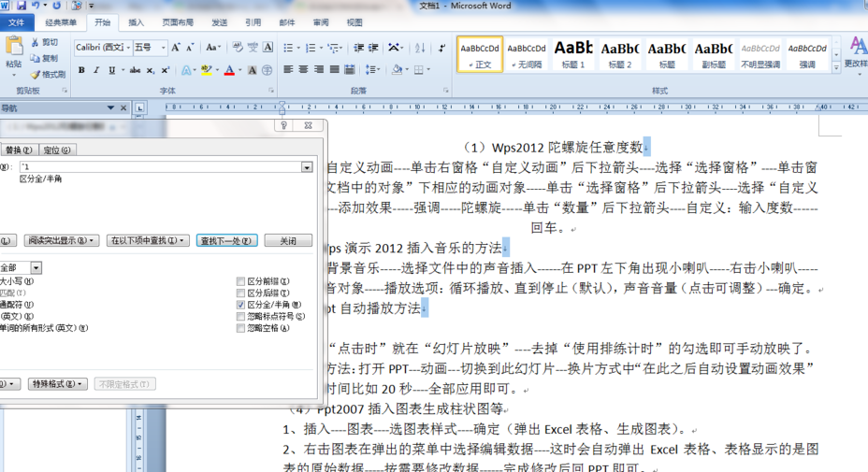Switch to the 视图 (View) tab
Viewport: 868px width, 472px height.
(354, 22)
